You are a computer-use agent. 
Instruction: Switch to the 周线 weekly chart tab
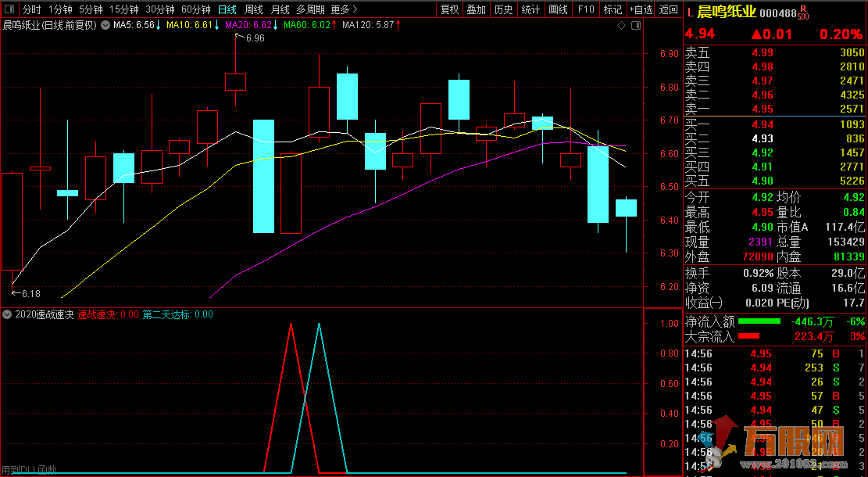[x=254, y=9]
